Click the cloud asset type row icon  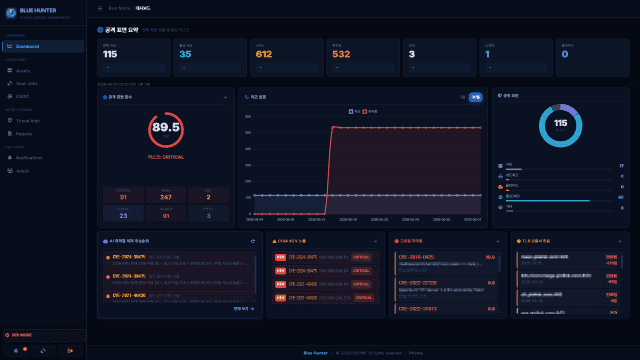500,187
